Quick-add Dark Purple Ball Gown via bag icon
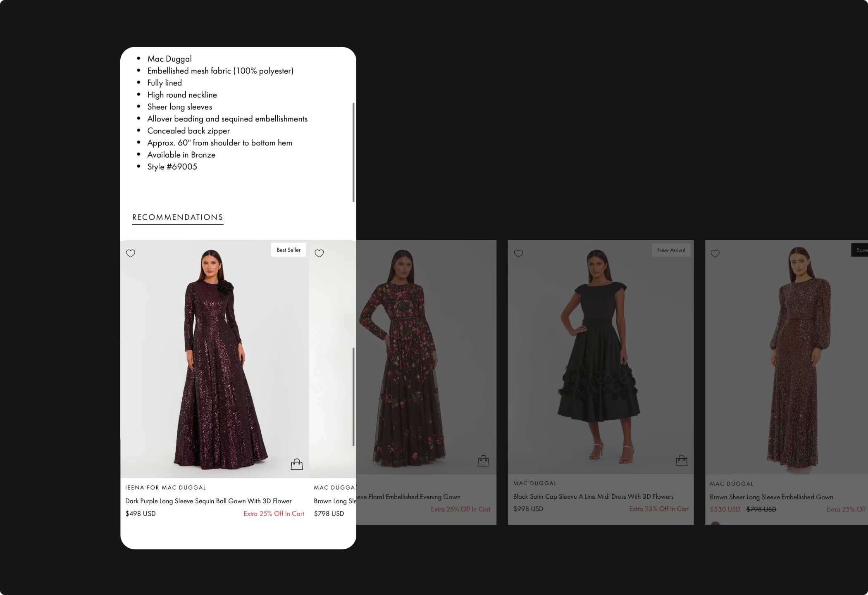 click(x=296, y=464)
